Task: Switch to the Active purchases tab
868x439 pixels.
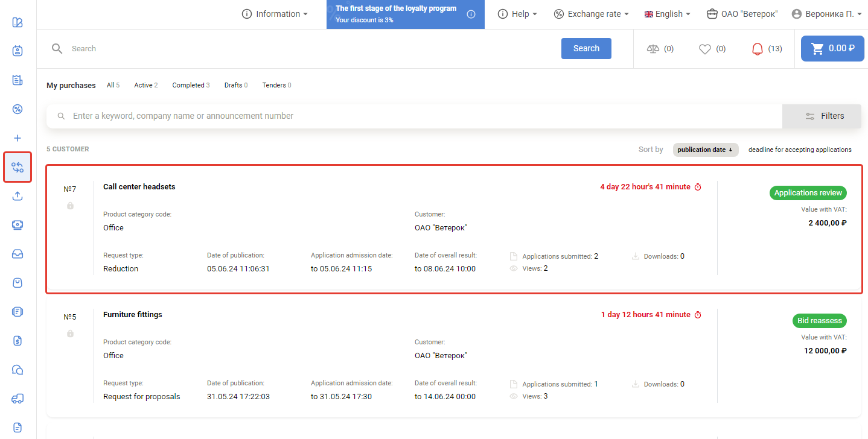Action: click(x=145, y=85)
